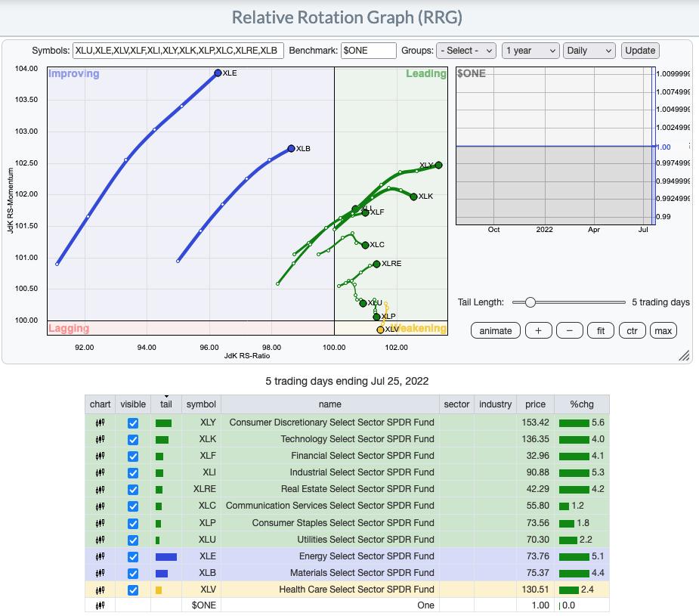Open chart icon for XLF row

tap(100, 456)
